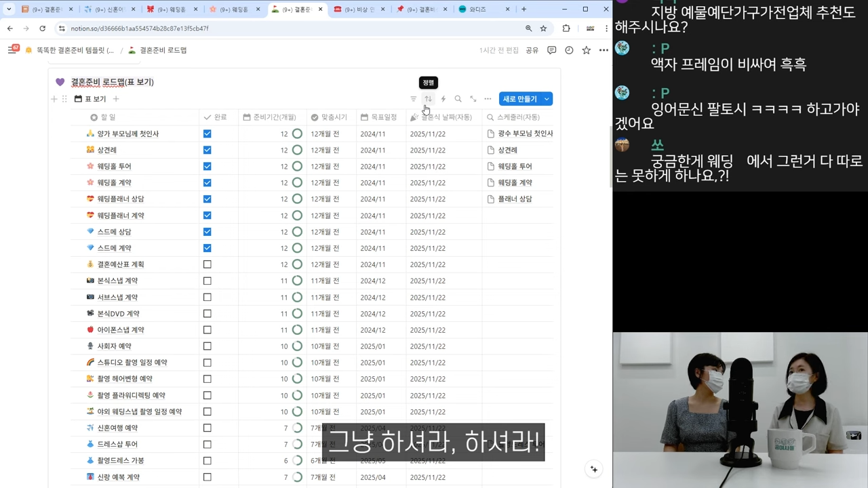Open the 새로 만들기 dropdown chevron

click(546, 99)
